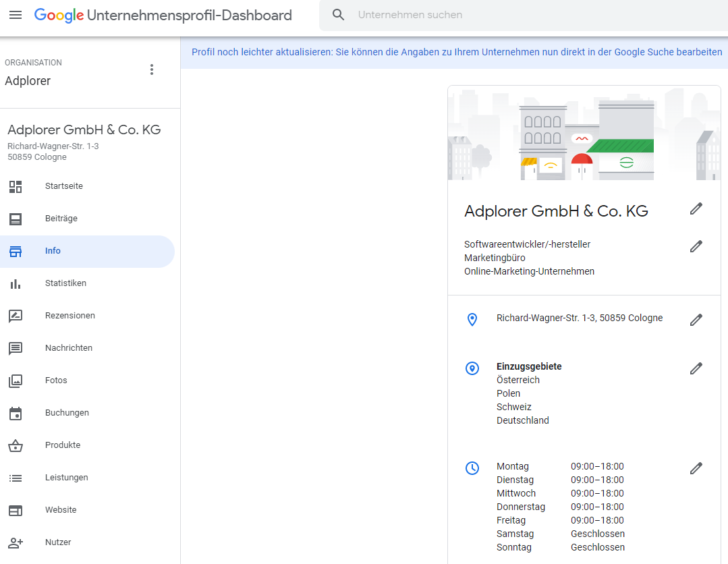Click Polen in service areas
Screen dimensions: 728x564
509,393
